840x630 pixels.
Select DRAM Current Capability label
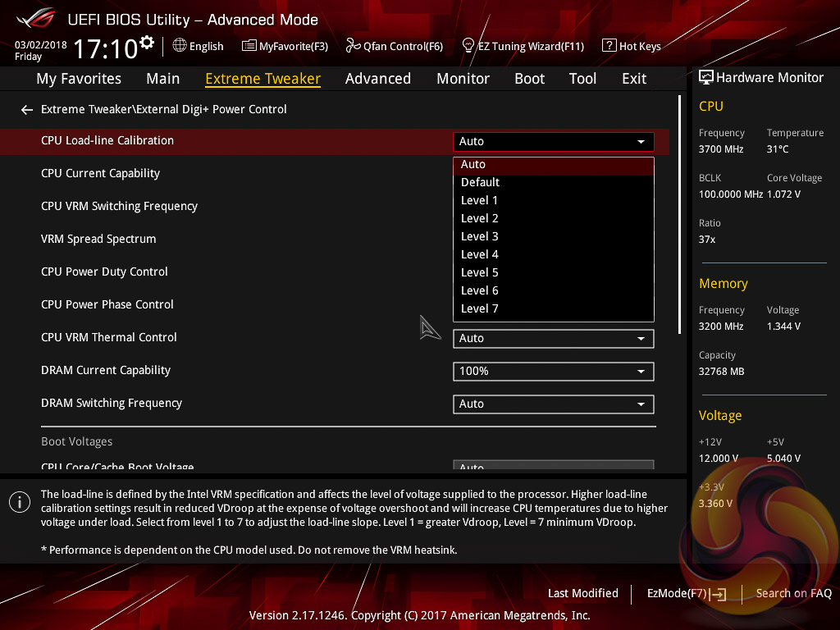(106, 370)
